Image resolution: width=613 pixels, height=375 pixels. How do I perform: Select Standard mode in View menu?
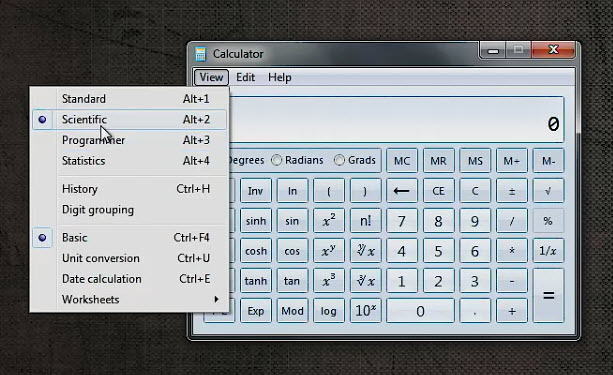(x=129, y=99)
